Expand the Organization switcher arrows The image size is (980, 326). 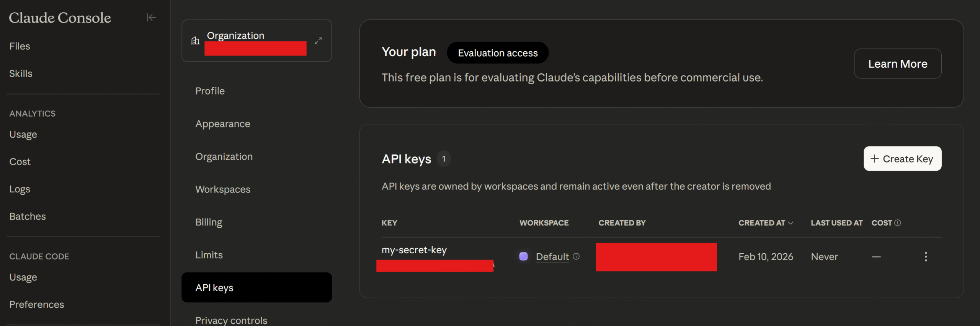pyautogui.click(x=318, y=41)
